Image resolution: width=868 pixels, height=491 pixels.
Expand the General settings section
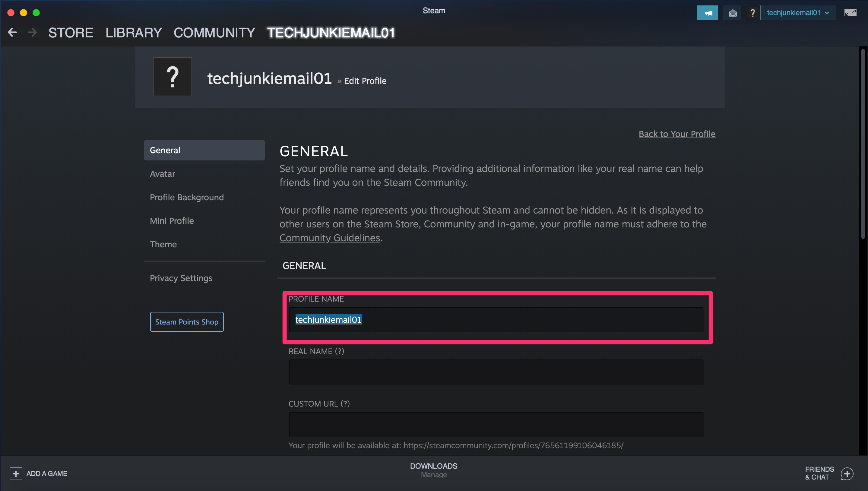(204, 150)
